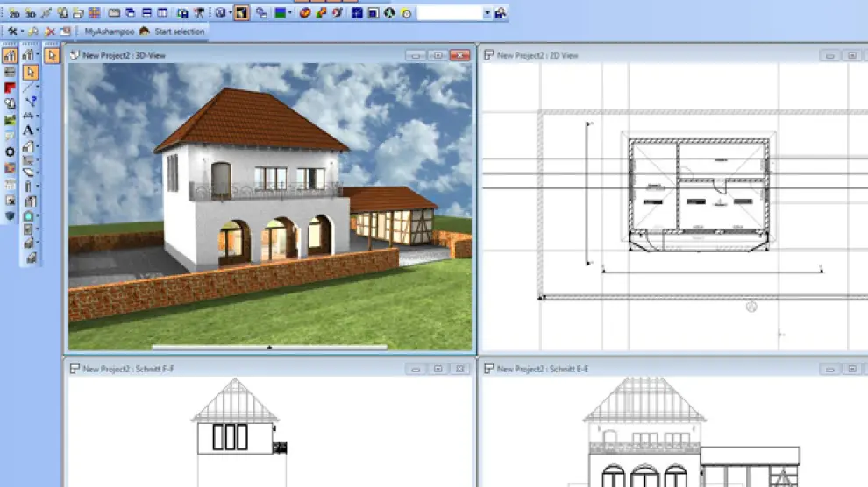
Task: Click the yellow clock icon in the top toolbar
Action: point(406,13)
